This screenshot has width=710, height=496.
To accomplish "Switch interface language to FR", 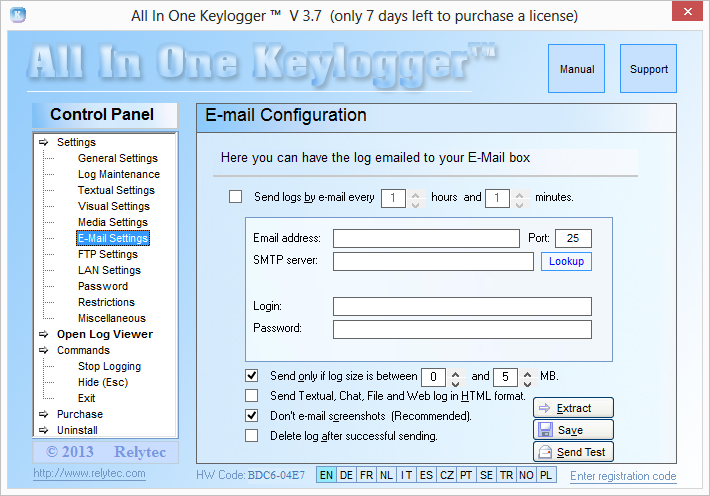I will coord(366,476).
